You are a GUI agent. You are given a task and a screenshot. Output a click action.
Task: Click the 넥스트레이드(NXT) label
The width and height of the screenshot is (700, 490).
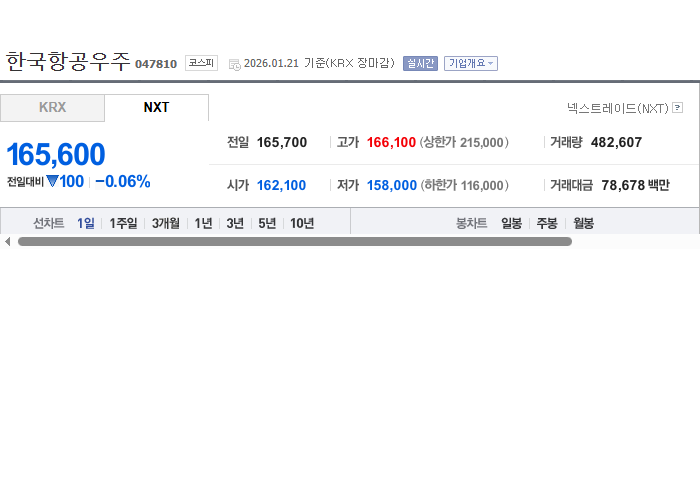(x=617, y=108)
